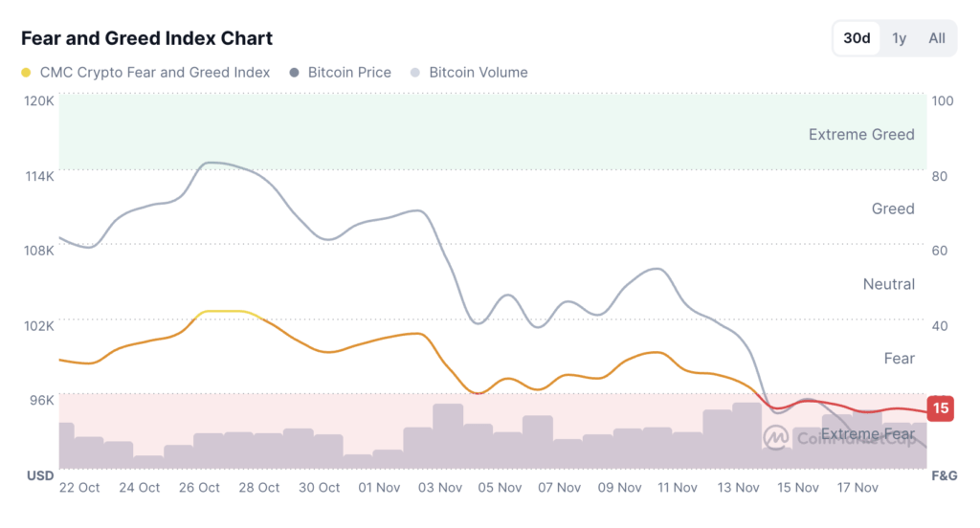Click the yellow Fear and Greed legend dot
This screenshot has width=980, height=528.
click(x=26, y=73)
